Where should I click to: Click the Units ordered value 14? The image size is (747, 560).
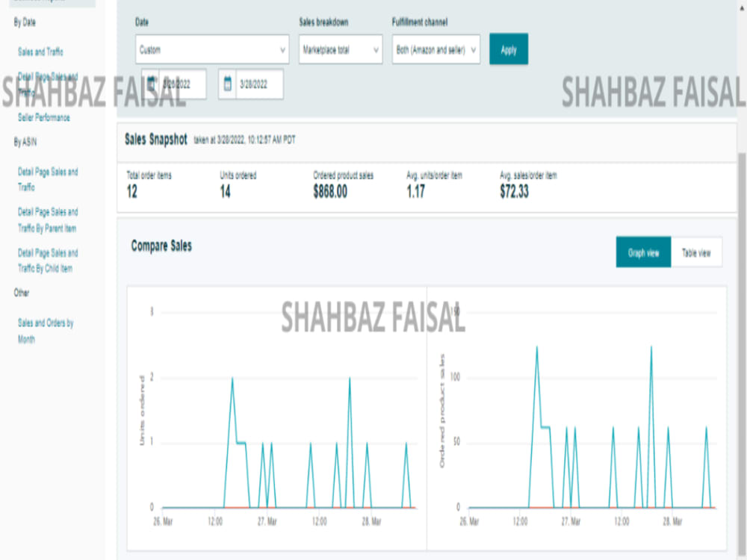tap(225, 192)
